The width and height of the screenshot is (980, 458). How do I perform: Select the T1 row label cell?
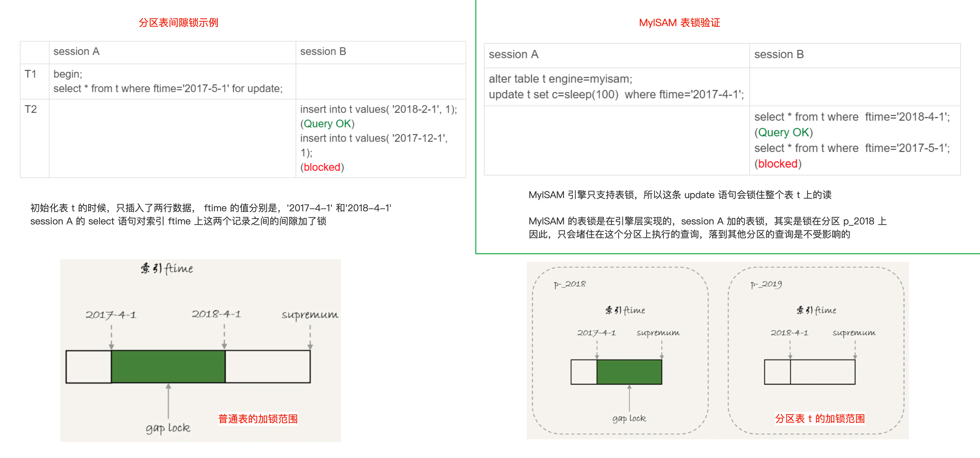click(31, 74)
